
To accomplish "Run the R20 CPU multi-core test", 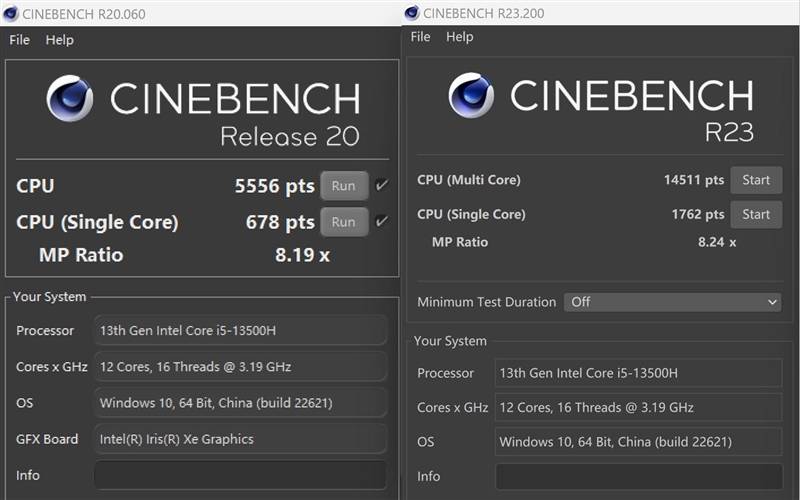I will (x=343, y=186).
